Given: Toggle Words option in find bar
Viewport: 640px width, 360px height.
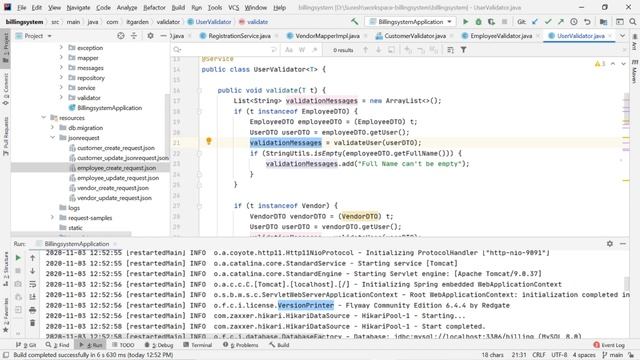Looking at the screenshot, I should (x=302, y=50).
